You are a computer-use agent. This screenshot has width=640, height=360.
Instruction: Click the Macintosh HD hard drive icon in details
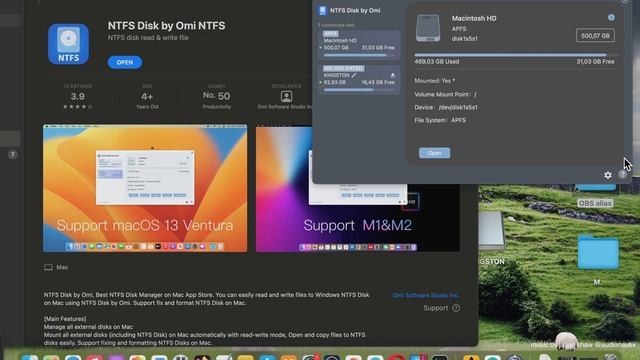pyautogui.click(x=428, y=28)
